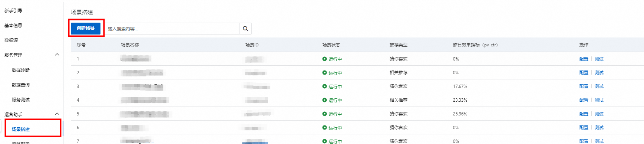Click 配置 link in row 4
Viewport: 644px width, 144px height.
(x=584, y=100)
